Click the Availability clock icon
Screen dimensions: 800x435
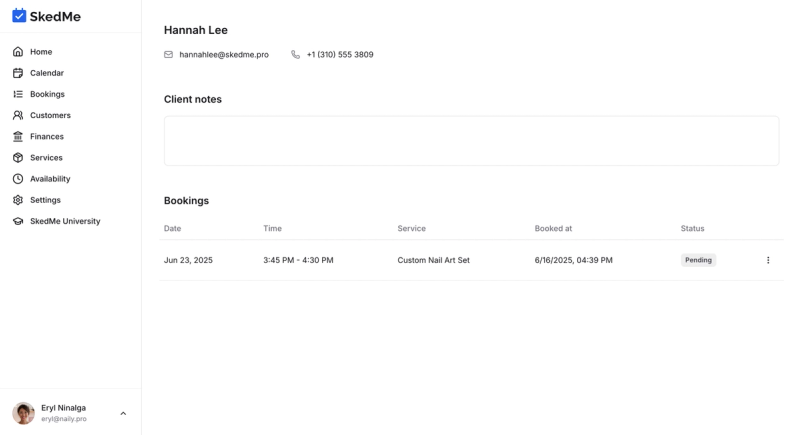pos(18,178)
